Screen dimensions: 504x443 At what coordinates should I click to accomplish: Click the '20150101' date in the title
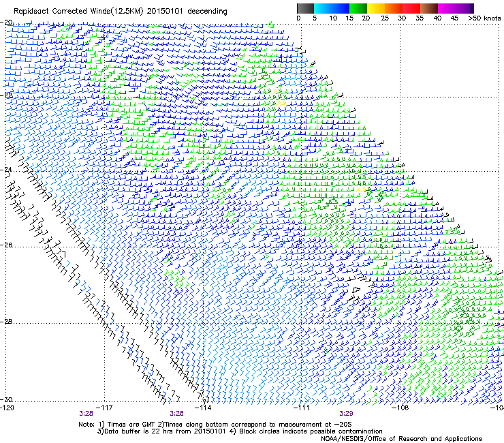point(165,12)
